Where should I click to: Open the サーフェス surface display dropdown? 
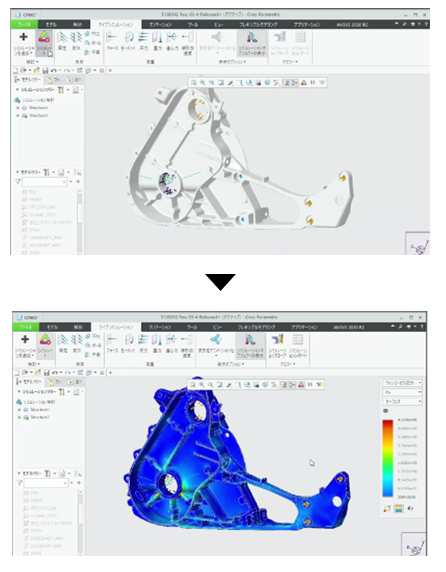point(402,402)
